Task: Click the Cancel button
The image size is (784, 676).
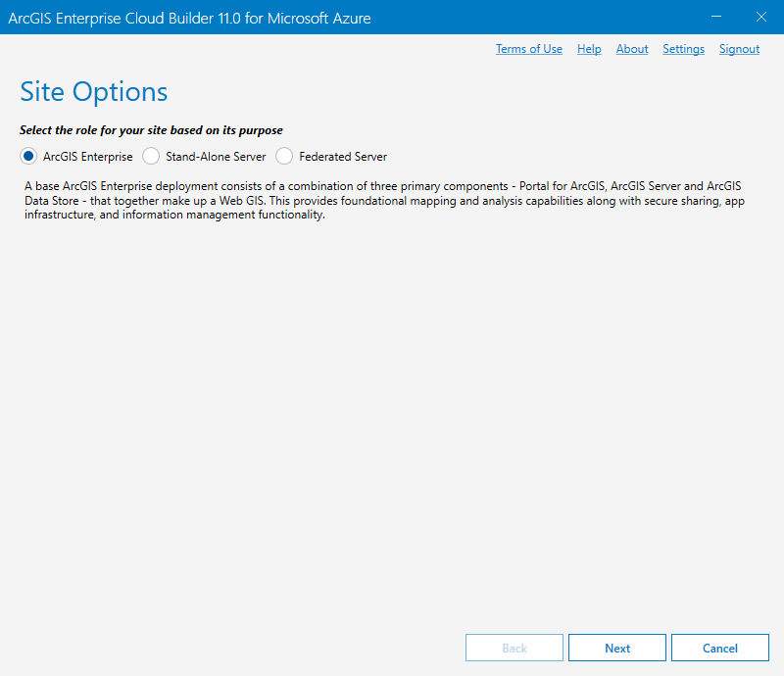Action: coord(720,648)
